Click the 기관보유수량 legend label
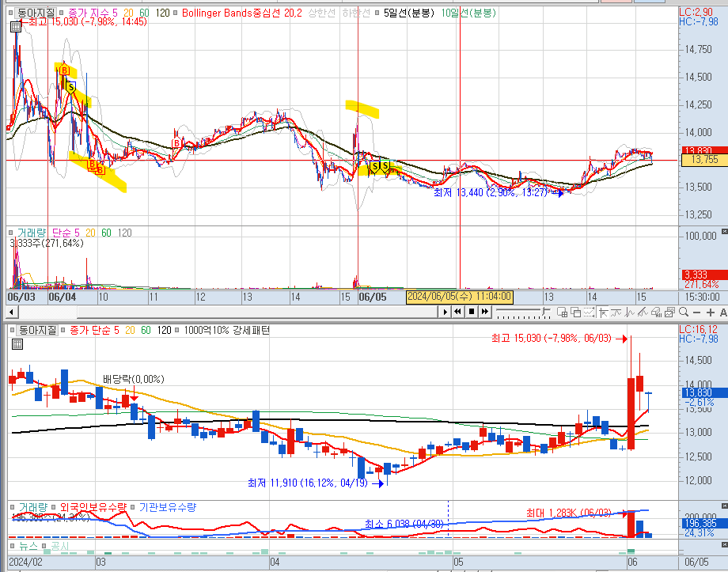 [x=168, y=507]
